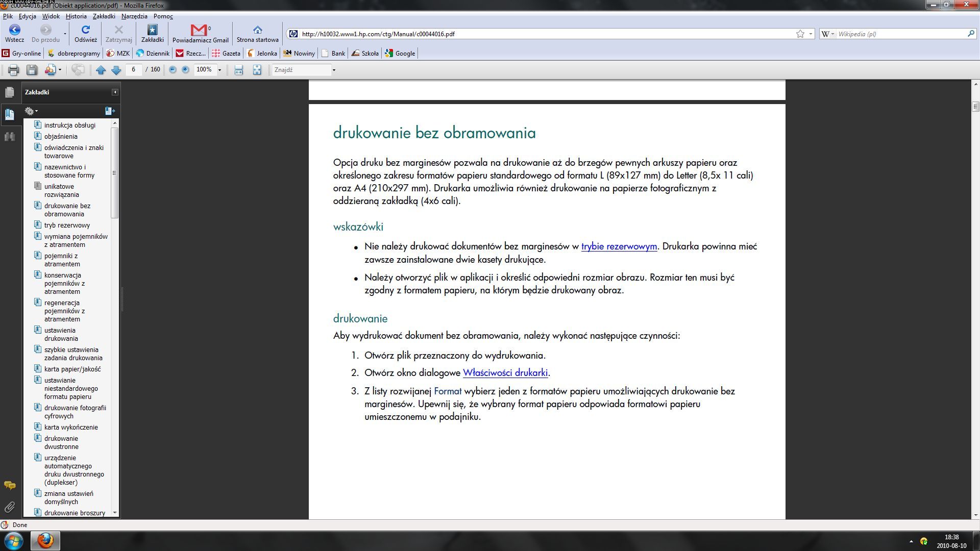Open the Zakładki menu in menu bar
Viewport: 980px width, 551px height.
pyautogui.click(x=104, y=16)
